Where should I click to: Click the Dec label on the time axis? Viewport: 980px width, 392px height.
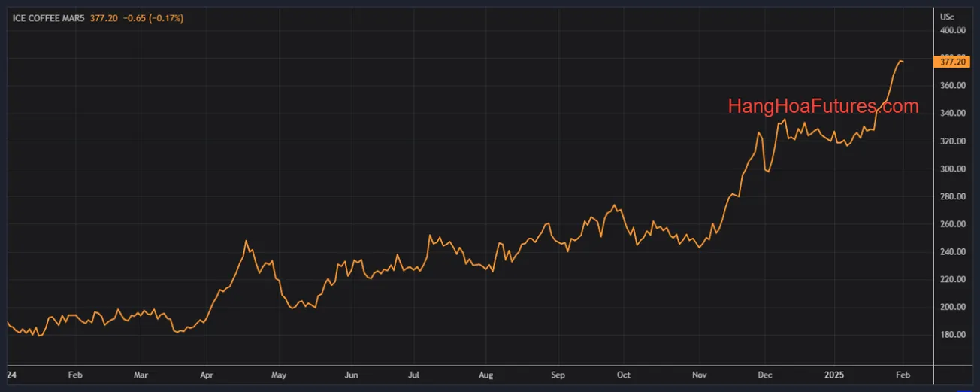point(764,373)
